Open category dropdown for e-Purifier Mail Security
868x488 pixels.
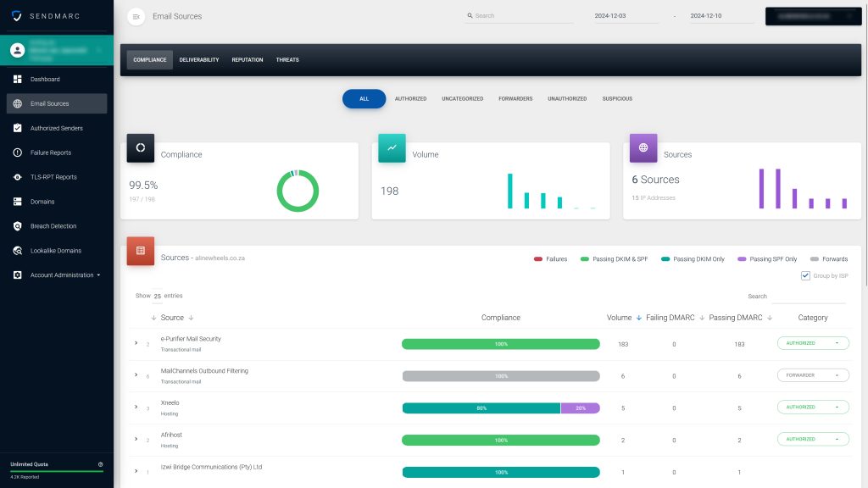click(x=813, y=343)
